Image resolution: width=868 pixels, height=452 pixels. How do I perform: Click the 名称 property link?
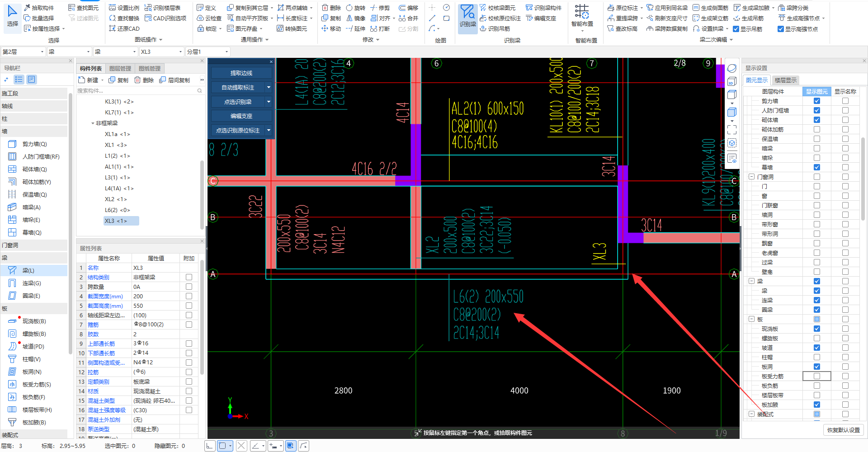click(x=93, y=268)
